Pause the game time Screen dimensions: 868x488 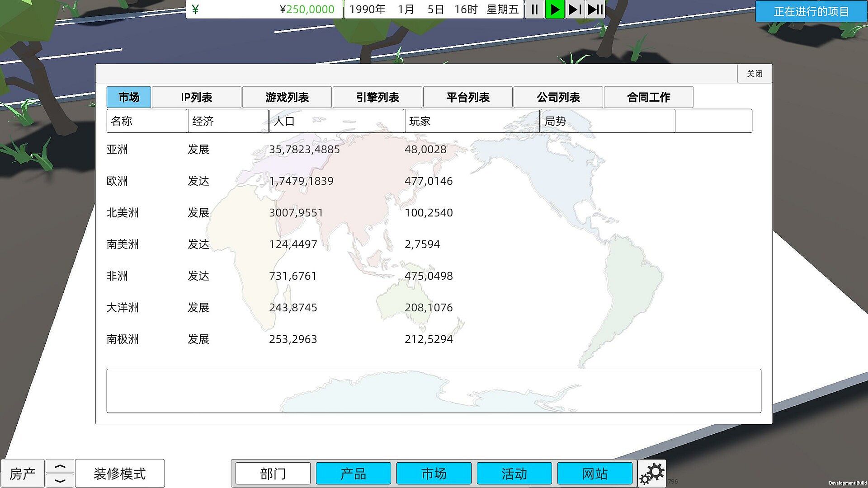coord(534,9)
